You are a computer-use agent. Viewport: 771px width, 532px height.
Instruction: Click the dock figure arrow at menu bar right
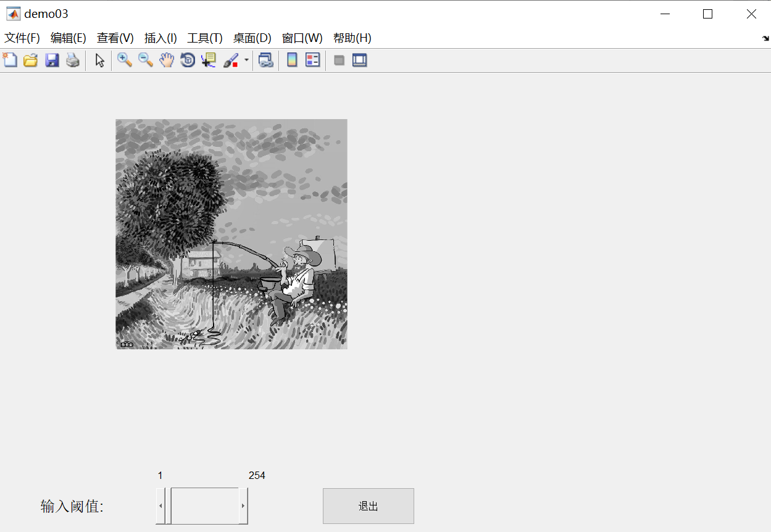(765, 38)
